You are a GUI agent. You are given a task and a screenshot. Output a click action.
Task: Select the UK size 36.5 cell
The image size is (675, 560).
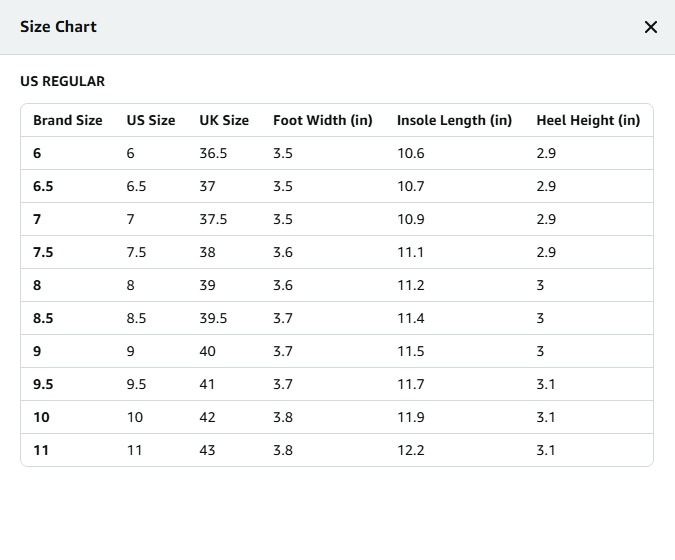coord(213,153)
